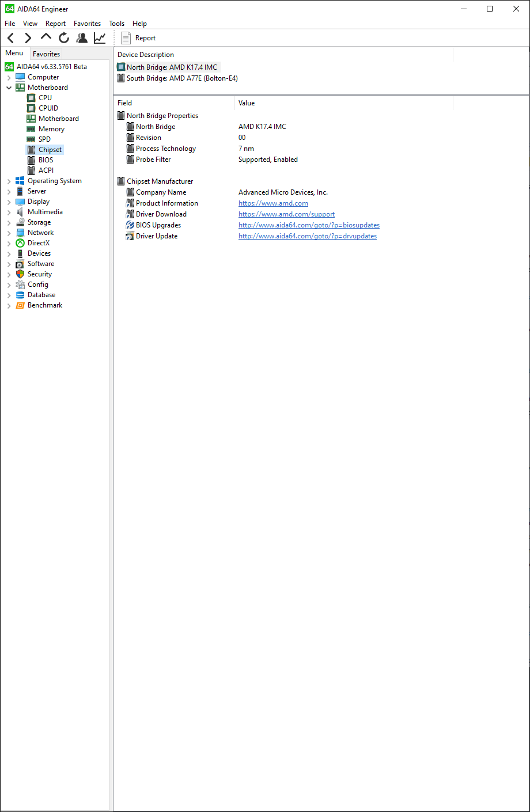Switch to the Favorites tab
The image size is (530, 812).
46,54
